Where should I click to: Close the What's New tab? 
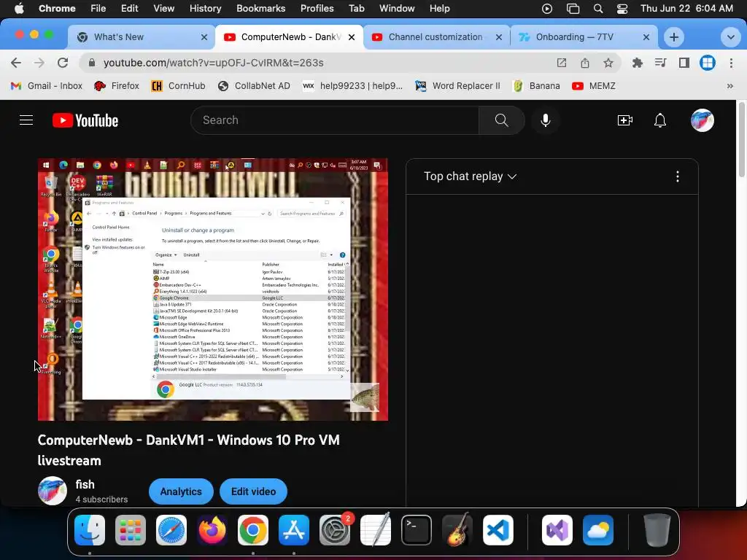(204, 37)
